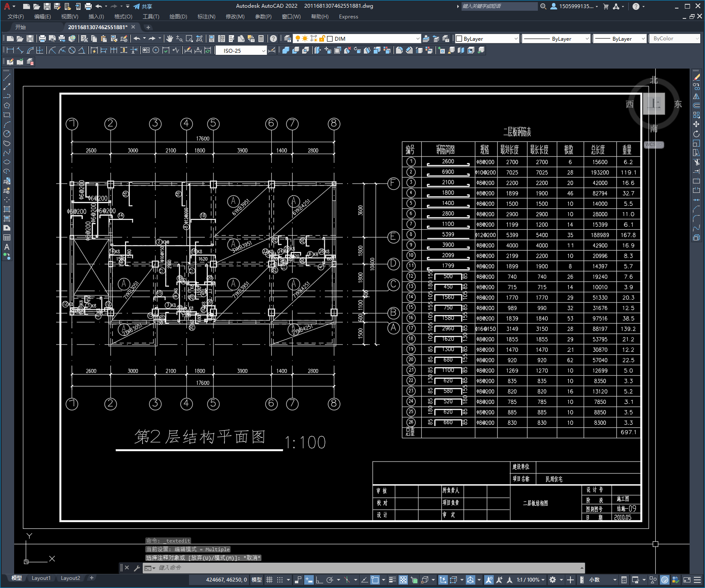Click the Save disk icon in toolbar
The height and width of the screenshot is (588, 705).
pyautogui.click(x=30, y=39)
